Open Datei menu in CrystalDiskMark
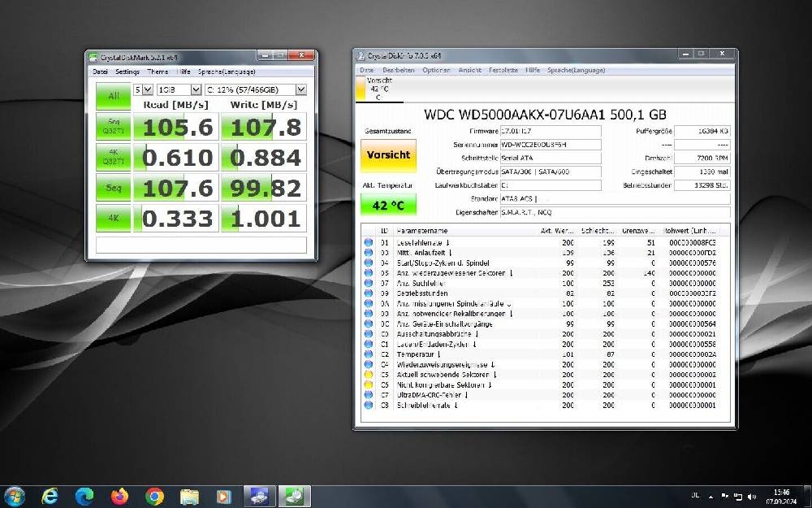 100,72
